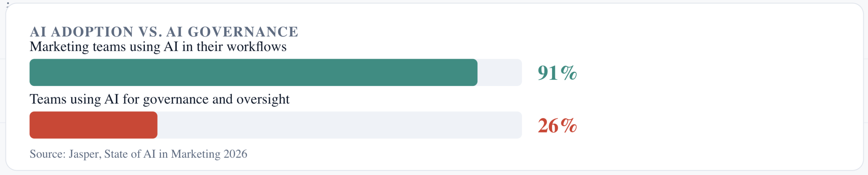Click the percent sign next to 91
The width and height of the screenshot is (868, 175).
568,73
